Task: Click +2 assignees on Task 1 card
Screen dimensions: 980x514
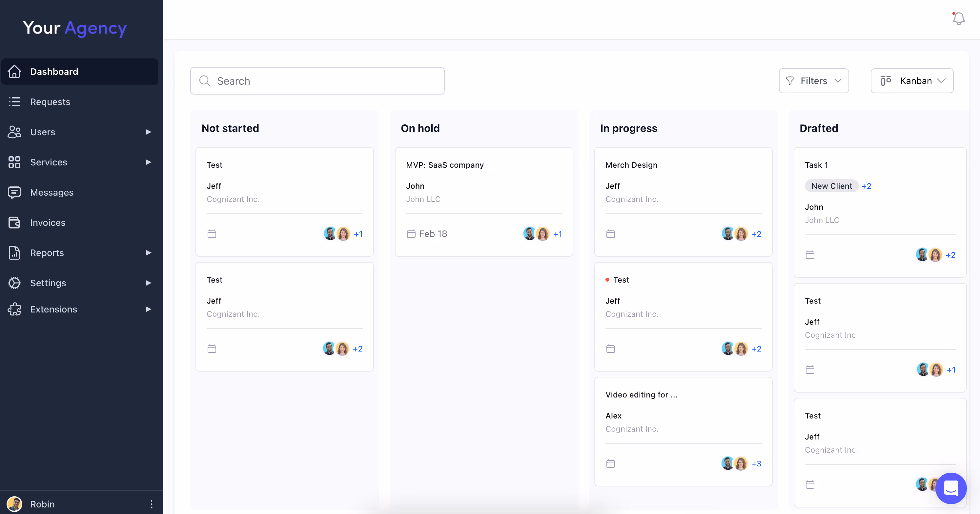Action: click(x=950, y=255)
